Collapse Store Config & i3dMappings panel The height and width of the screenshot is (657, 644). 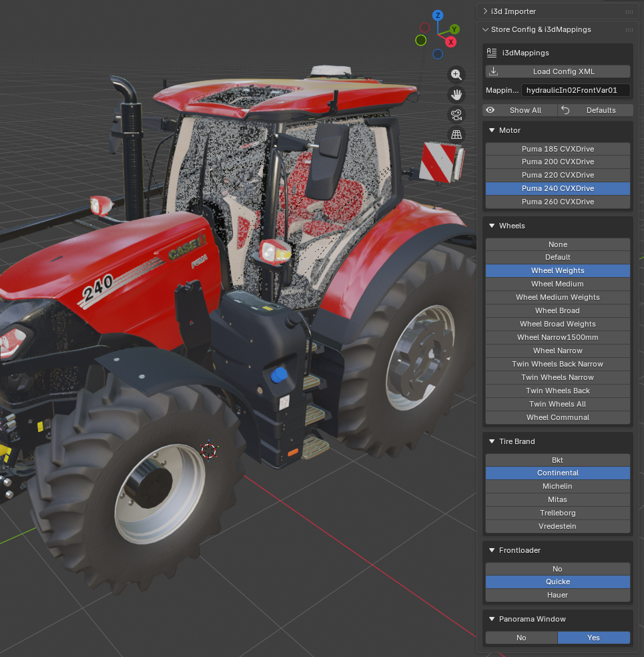point(485,29)
